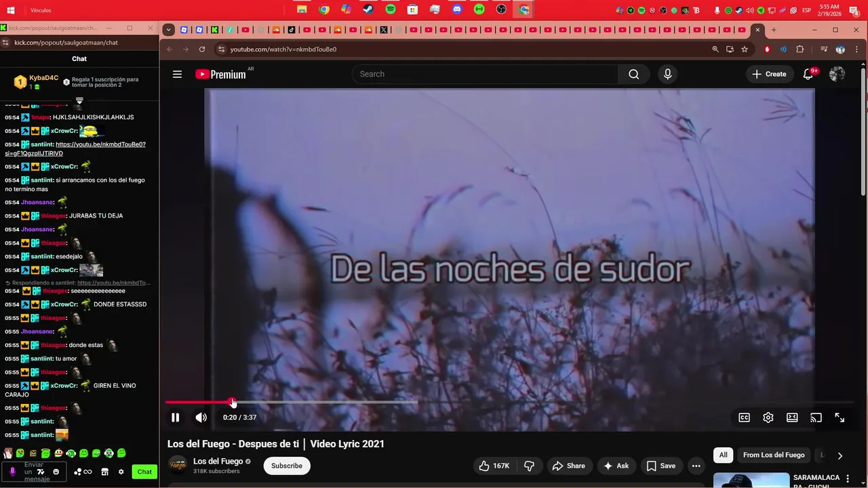Switch to the green Kick tab
Screen dimensions: 868x488
coord(214,30)
